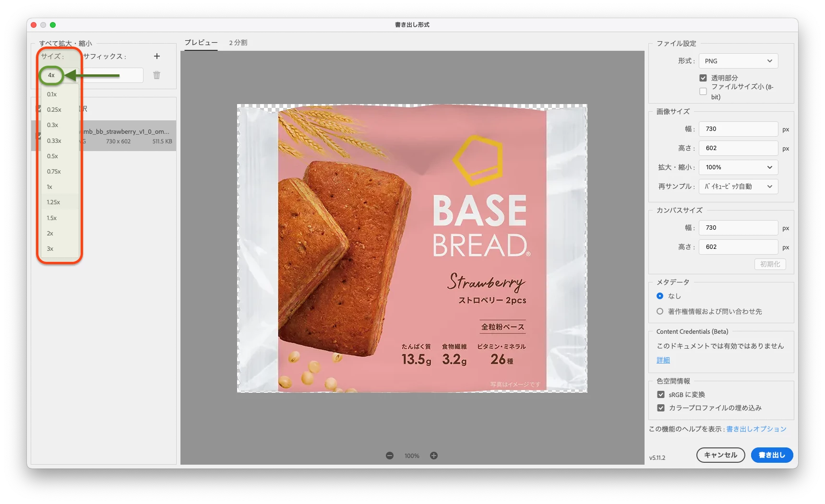
Task: Select the なし metadata radio button
Action: (660, 296)
